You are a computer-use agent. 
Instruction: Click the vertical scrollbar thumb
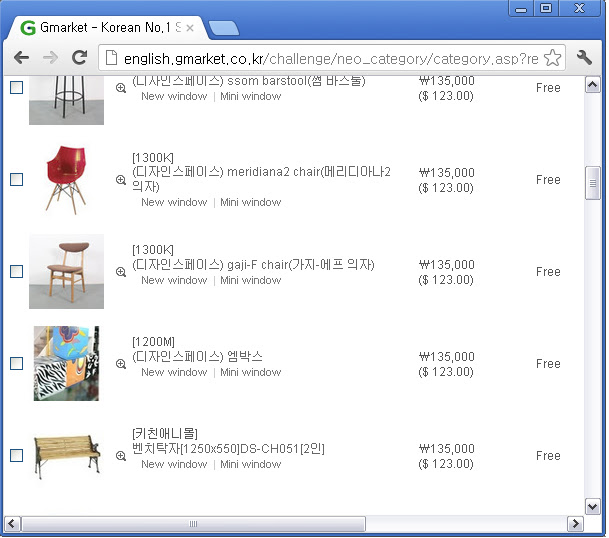(x=593, y=183)
